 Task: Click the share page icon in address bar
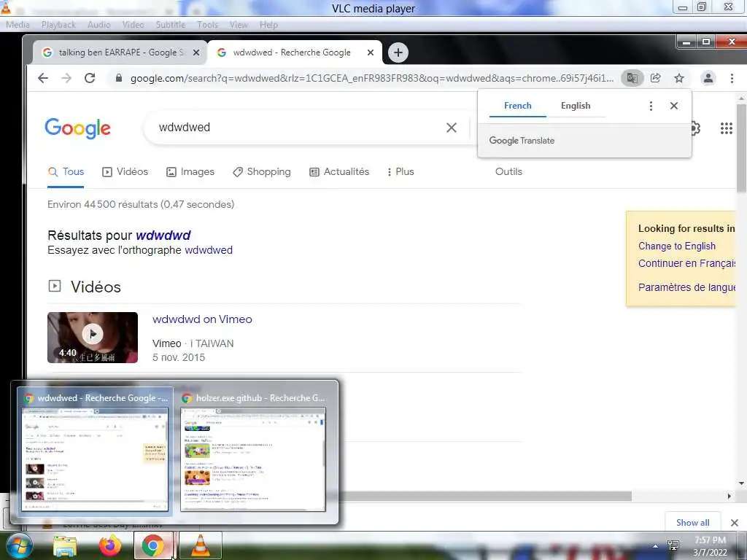pyautogui.click(x=656, y=78)
